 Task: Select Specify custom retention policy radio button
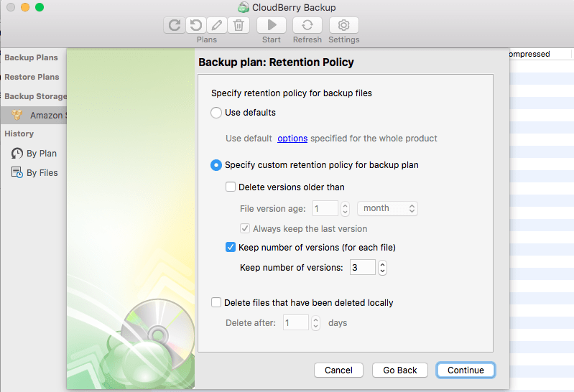[x=216, y=165]
